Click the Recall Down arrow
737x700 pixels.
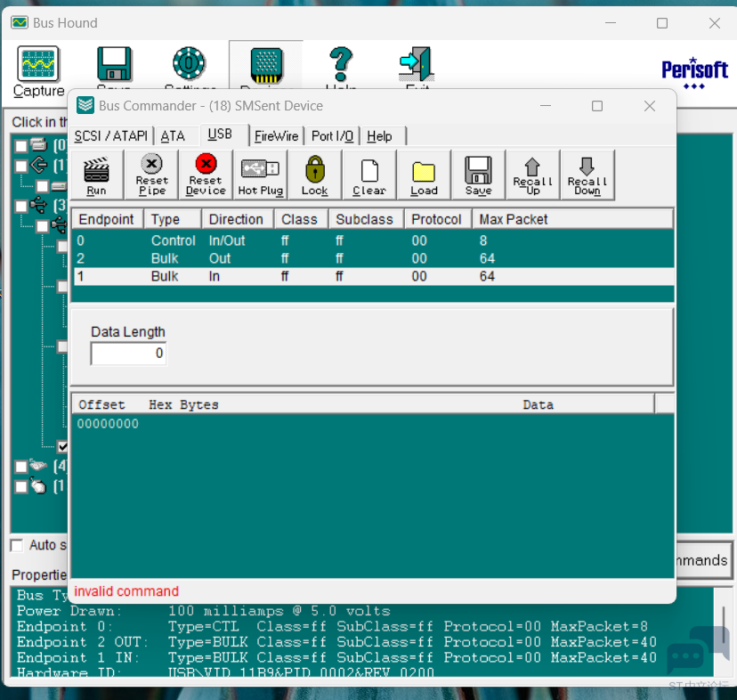pyautogui.click(x=587, y=175)
